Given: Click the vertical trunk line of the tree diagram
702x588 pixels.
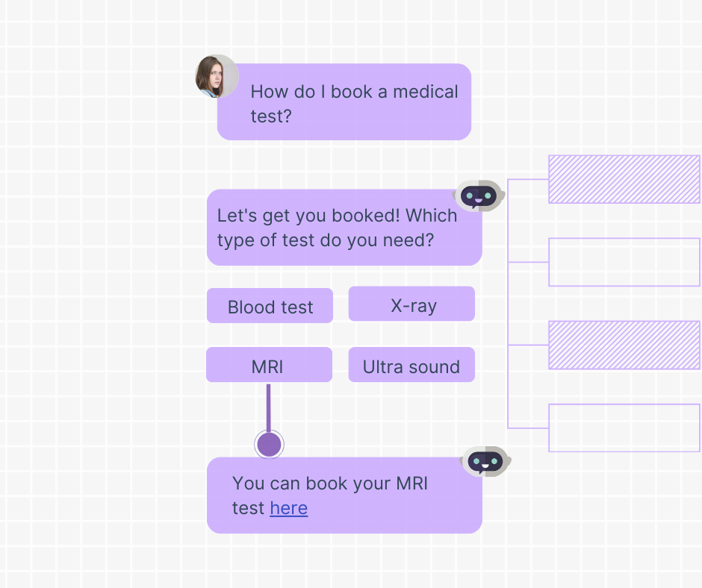Looking at the screenshot, I should (x=508, y=306).
